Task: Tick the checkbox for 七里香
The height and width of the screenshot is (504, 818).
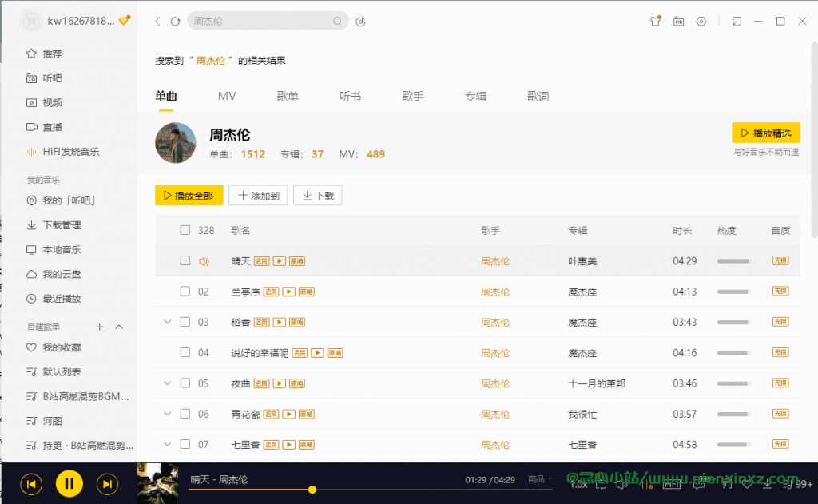Action: 185,445
